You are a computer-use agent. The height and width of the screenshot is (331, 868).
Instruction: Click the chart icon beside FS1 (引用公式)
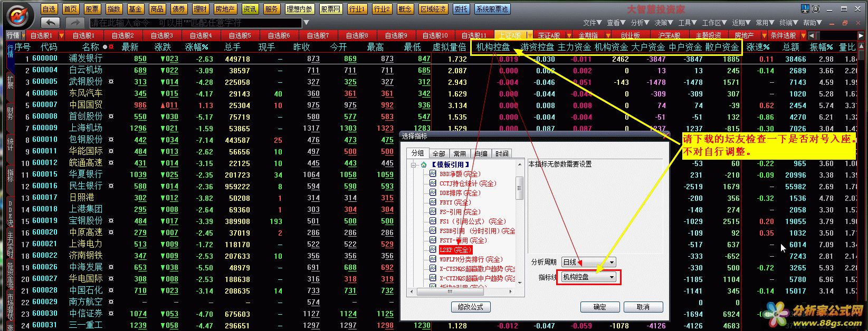point(433,221)
